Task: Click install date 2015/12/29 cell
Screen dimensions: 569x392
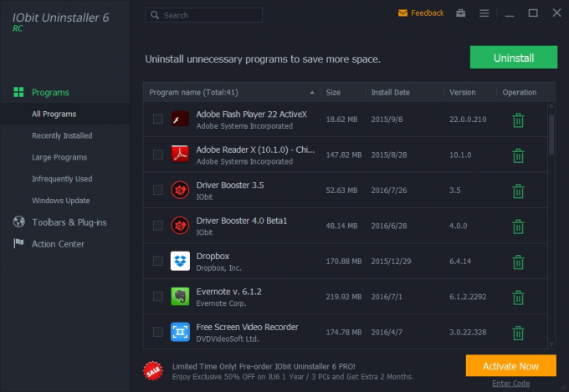Action: (391, 261)
